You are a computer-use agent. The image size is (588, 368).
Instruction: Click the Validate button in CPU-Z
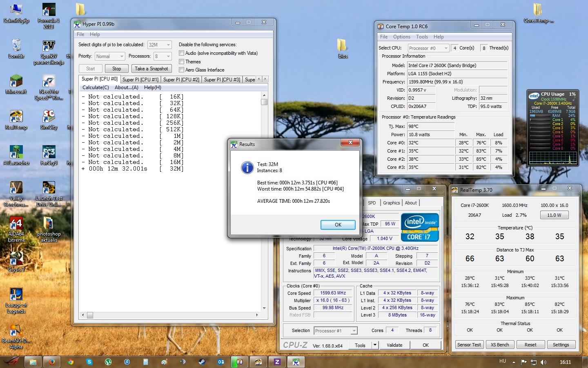click(394, 345)
